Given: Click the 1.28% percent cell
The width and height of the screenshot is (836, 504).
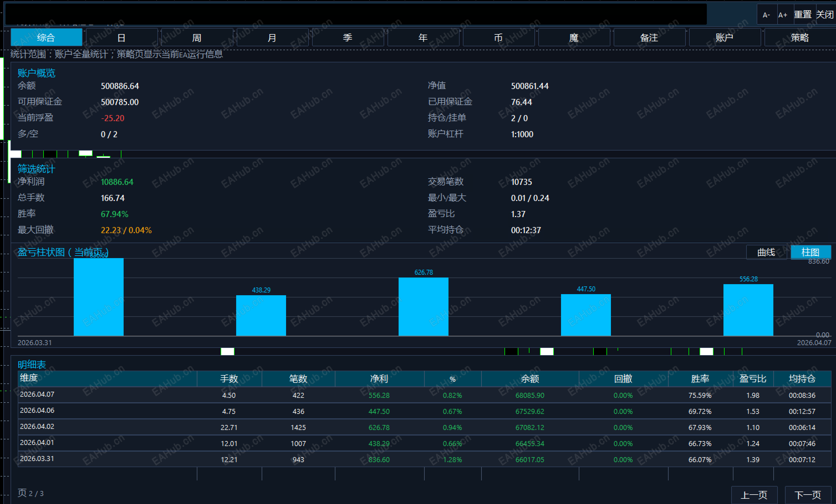Looking at the screenshot, I should tap(452, 460).
